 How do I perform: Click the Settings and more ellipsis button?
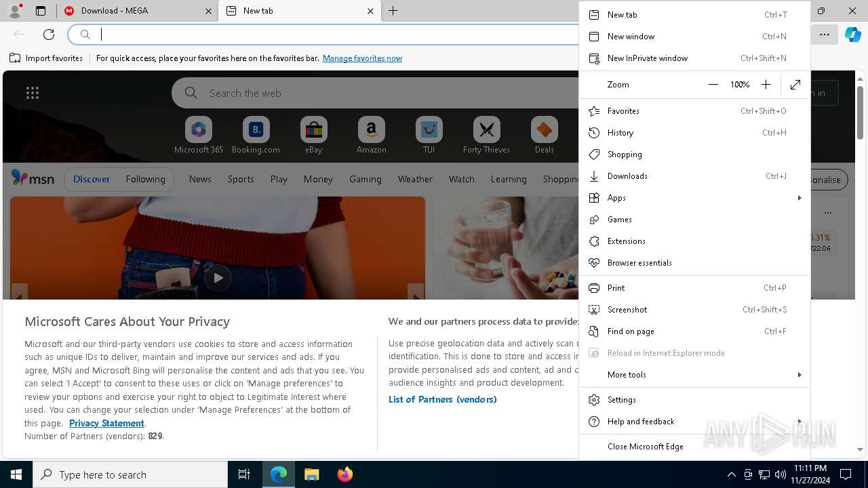coord(825,35)
